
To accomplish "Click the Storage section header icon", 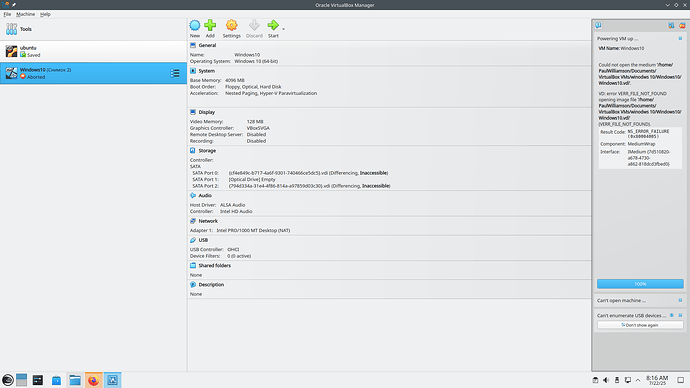I will 193,150.
